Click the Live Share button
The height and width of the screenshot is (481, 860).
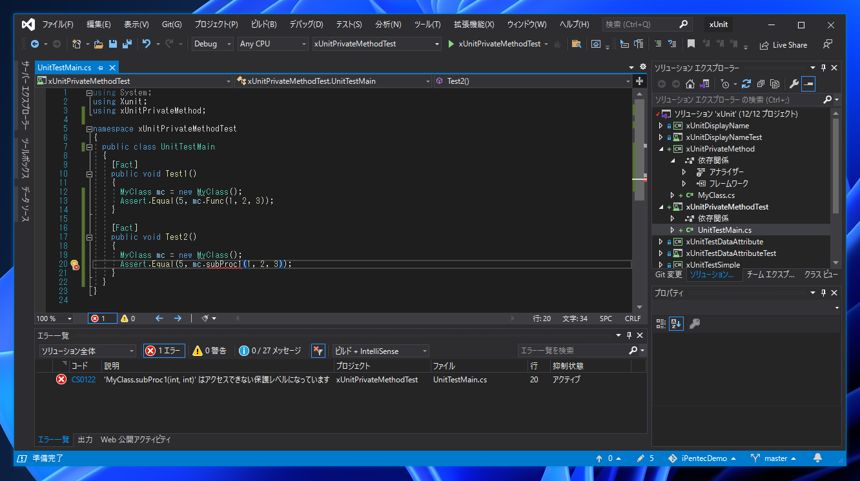pos(783,45)
